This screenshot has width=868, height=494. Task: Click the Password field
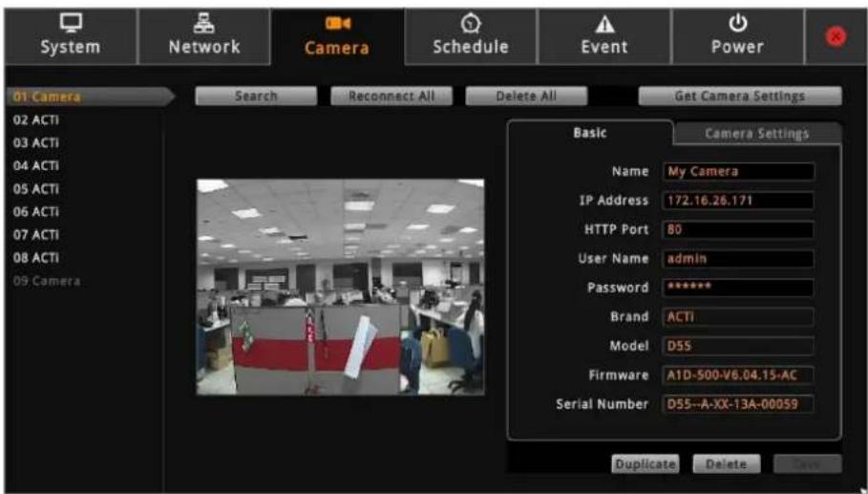click(738, 288)
